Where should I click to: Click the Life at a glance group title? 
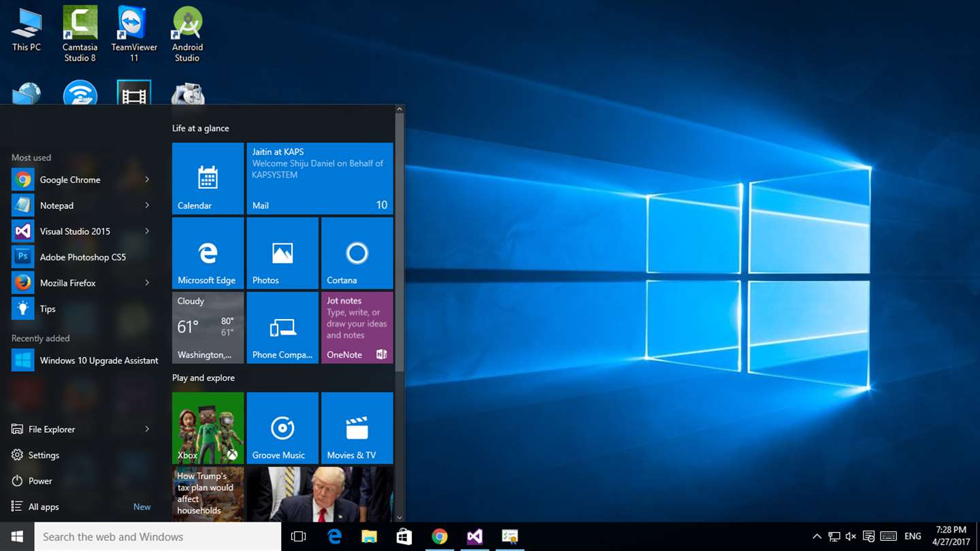coord(201,128)
